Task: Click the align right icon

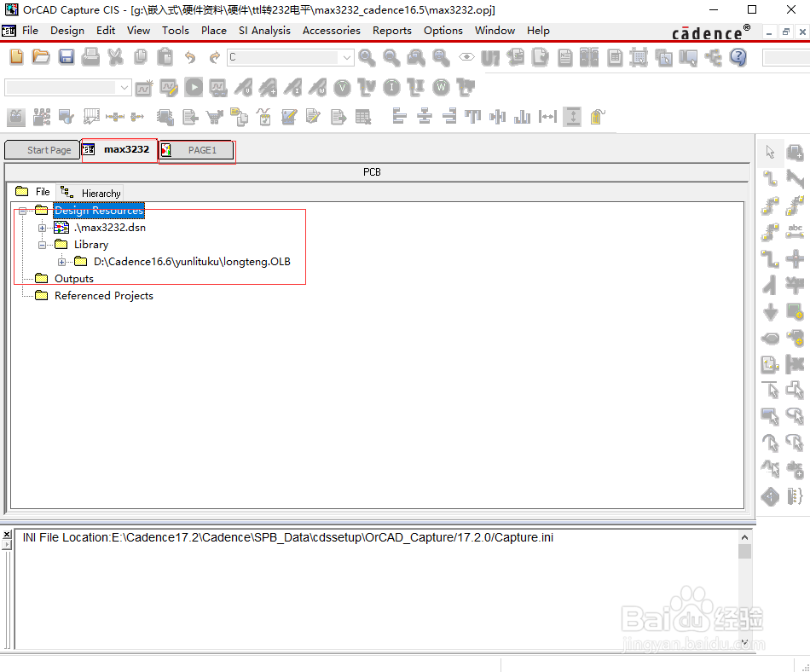Action: 448,117
